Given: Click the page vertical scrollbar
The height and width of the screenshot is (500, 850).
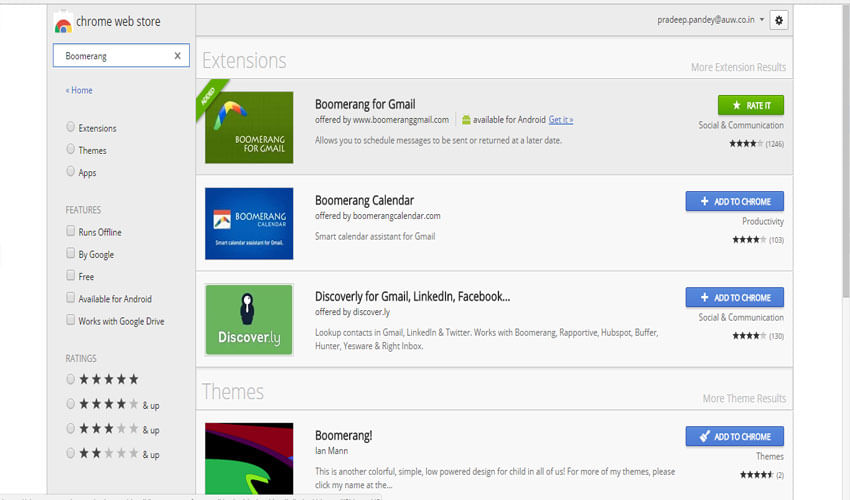Looking at the screenshot, I should pyautogui.click(x=846, y=152).
